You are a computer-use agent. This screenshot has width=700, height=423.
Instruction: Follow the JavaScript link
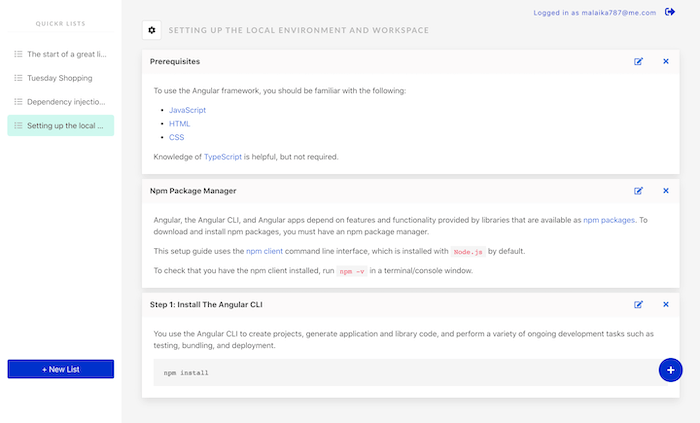click(187, 110)
